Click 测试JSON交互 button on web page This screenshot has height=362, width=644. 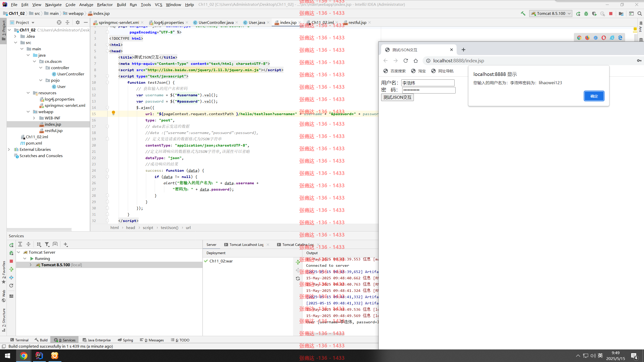pos(397,97)
